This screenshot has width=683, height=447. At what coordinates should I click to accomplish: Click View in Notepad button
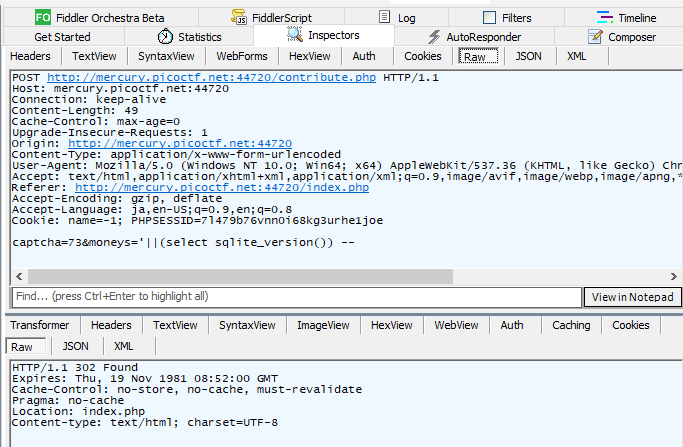(x=632, y=297)
